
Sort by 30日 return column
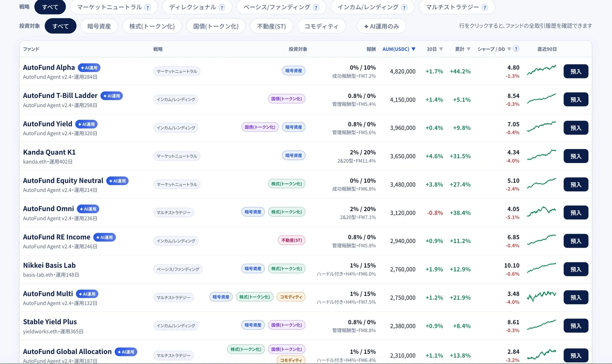click(x=435, y=49)
